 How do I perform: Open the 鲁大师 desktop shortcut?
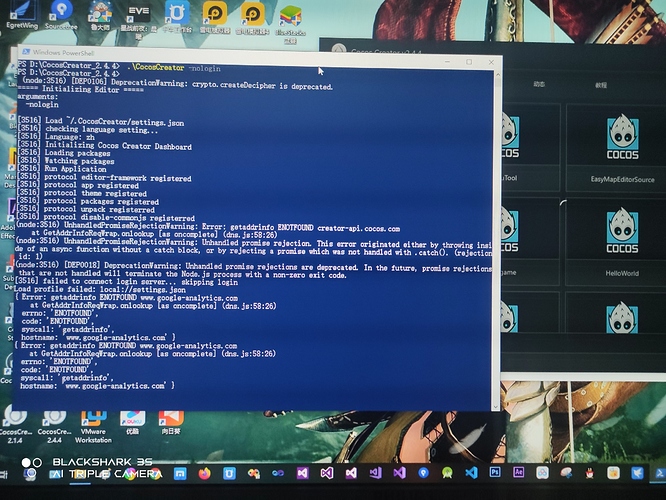pos(100,16)
